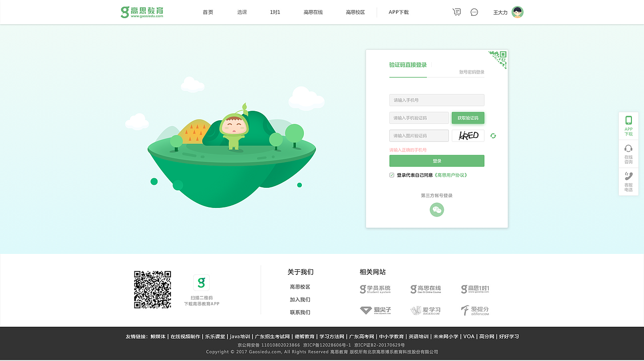The width and height of the screenshot is (644, 361).
Task: Click the 请输入手机验证码 SMS code field
Action: click(419, 118)
